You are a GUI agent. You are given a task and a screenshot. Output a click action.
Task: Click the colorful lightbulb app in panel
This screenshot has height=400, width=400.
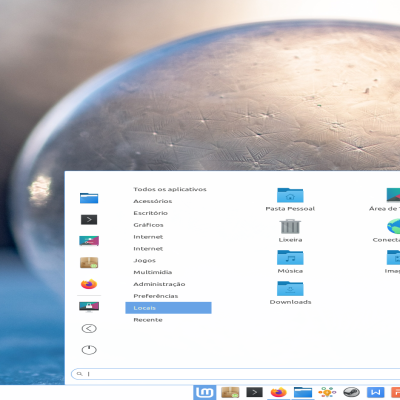327,392
